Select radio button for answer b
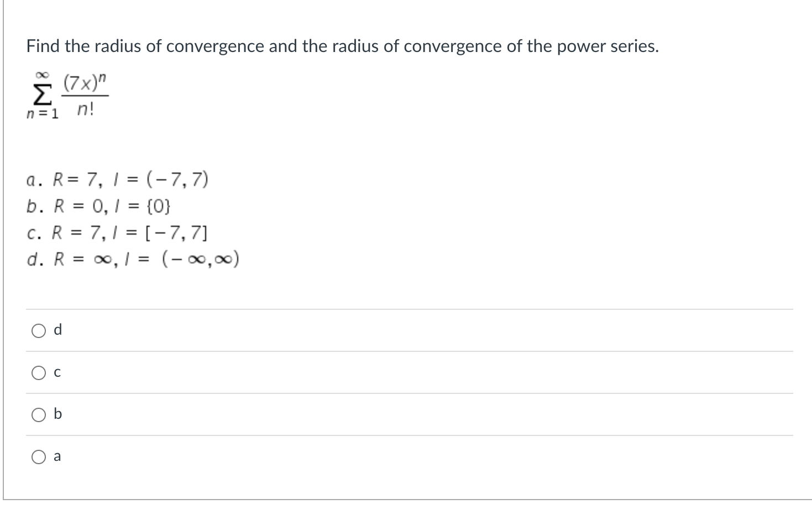 (x=39, y=415)
